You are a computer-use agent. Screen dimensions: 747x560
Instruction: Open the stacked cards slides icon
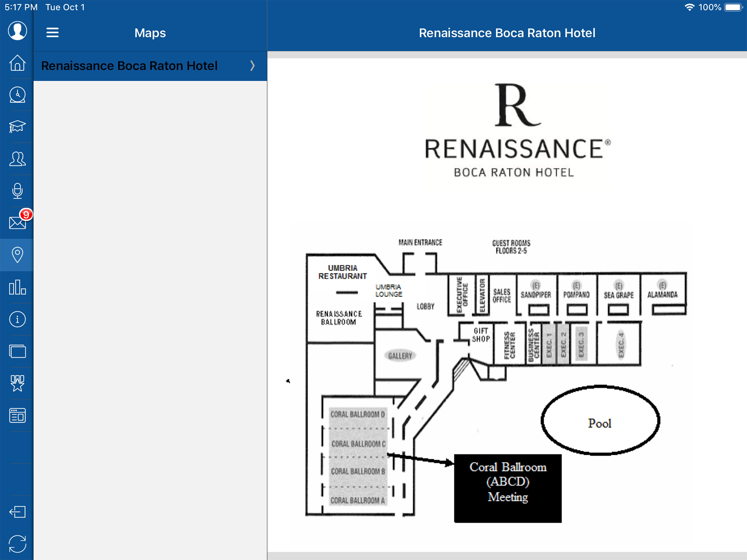(x=17, y=351)
